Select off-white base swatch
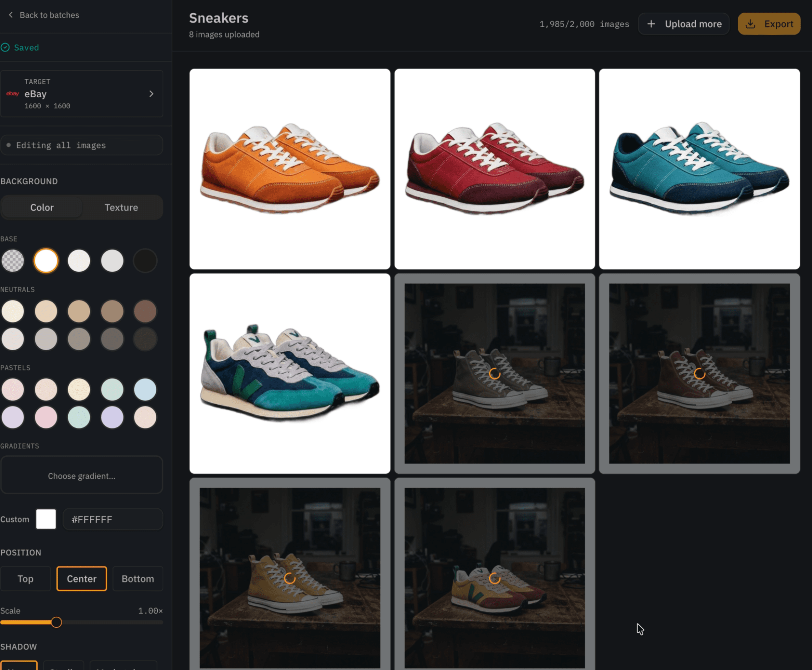 pyautogui.click(x=79, y=261)
